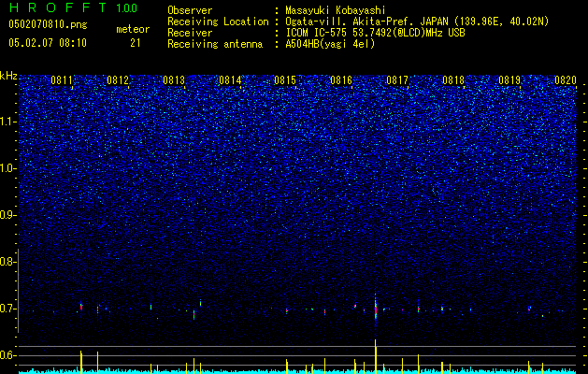Select the A504HB(yagi 4el) antenna text
Image resolution: width=588 pixels, height=374 pixels.
click(330, 44)
